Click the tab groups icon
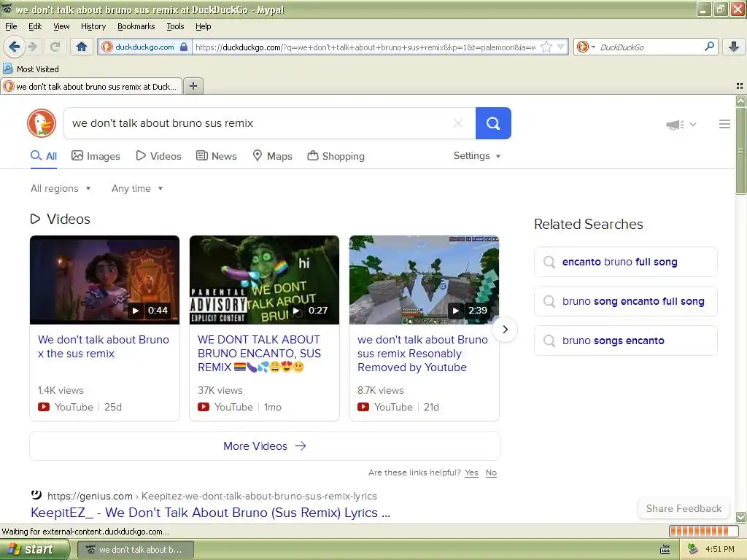 click(740, 86)
